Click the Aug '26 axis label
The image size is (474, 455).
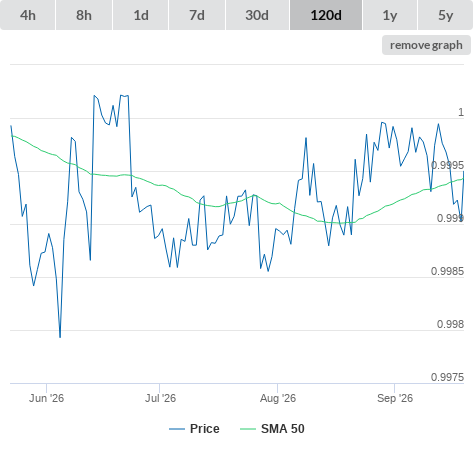[x=278, y=398]
